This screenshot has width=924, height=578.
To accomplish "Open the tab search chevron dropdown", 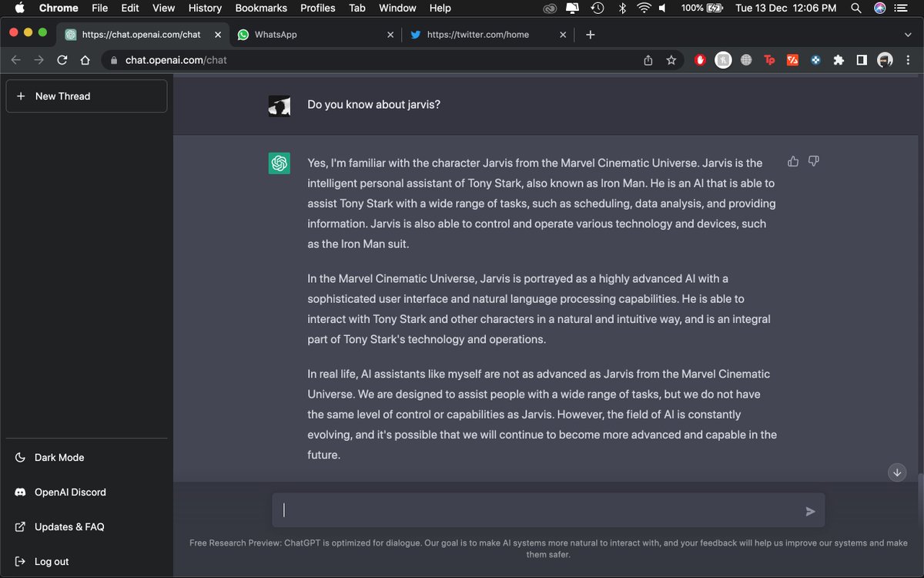I will click(x=909, y=35).
